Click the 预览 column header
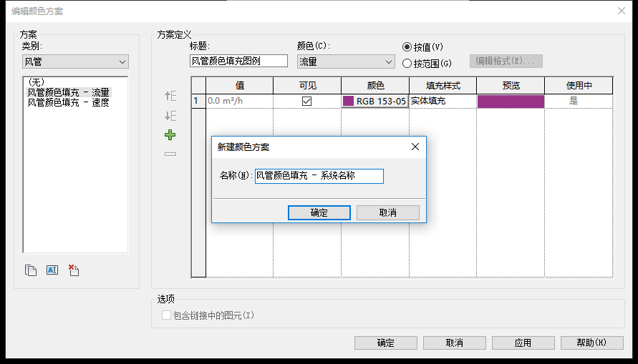Screen dimensions: 638x364 pos(511,85)
